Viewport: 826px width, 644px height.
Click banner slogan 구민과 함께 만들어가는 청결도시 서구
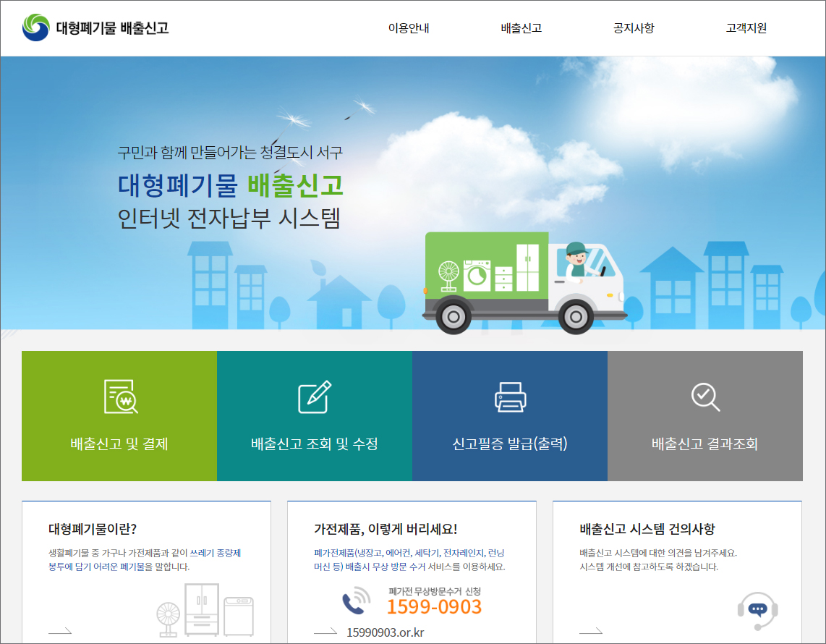click(x=230, y=153)
